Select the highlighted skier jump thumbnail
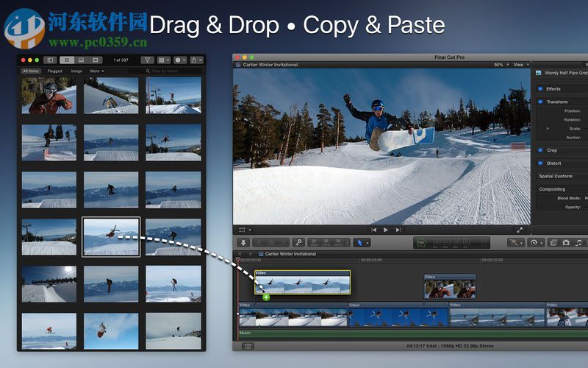This screenshot has width=588, height=368. (x=111, y=237)
